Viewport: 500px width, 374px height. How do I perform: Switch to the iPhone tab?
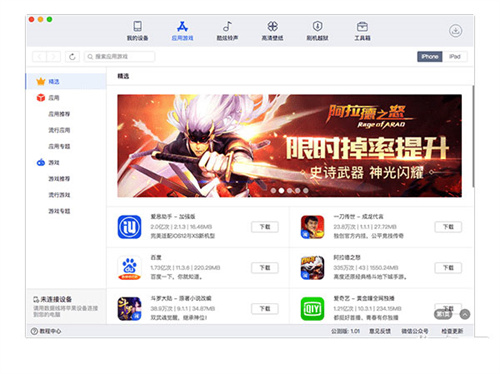tap(430, 57)
